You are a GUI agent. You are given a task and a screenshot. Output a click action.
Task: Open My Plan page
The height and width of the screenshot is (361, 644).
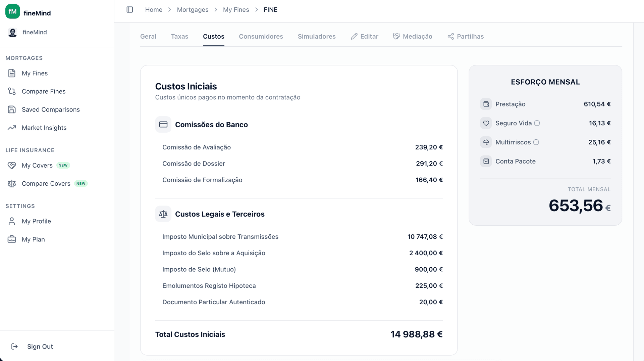33,239
